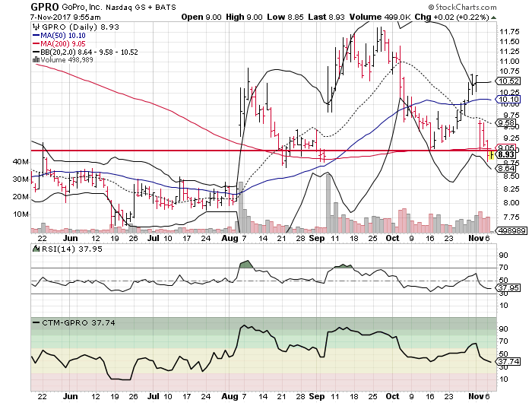Viewport: 532px width, 403px height.
Task: Click the Open 9.00 quote value
Action: (x=201, y=17)
